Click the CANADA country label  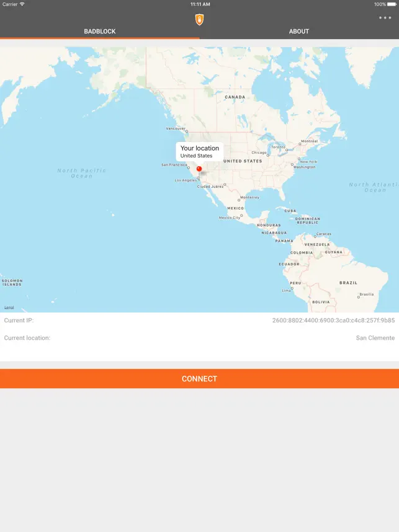coord(235,97)
